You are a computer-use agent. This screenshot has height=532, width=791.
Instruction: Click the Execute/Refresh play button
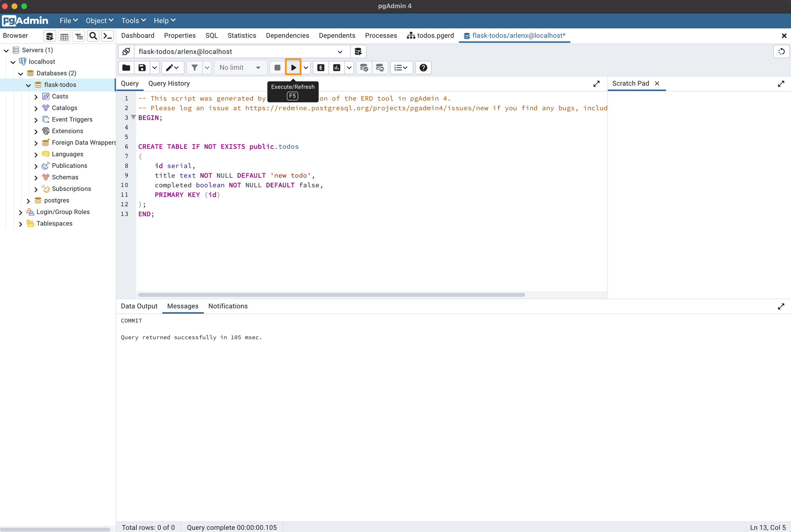tap(293, 68)
